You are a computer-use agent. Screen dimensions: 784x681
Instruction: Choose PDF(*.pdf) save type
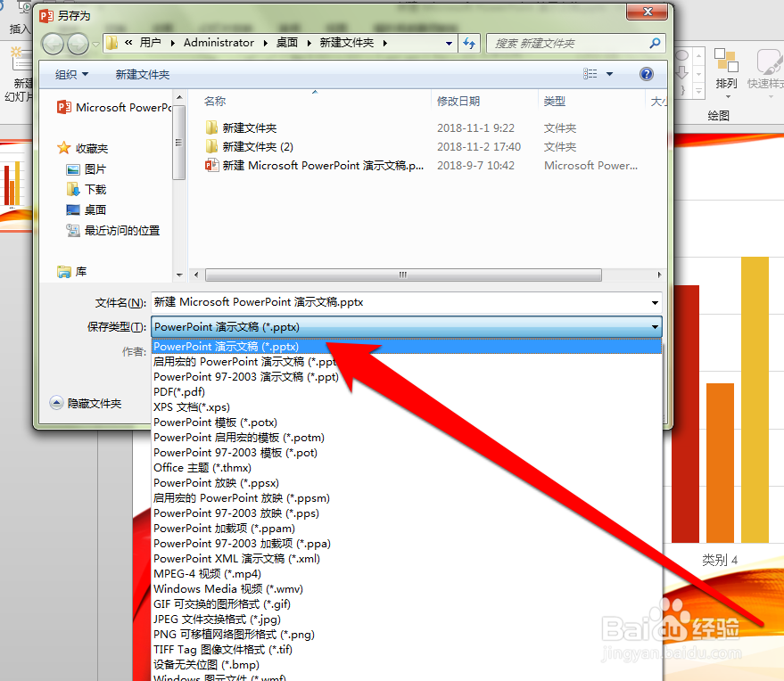(x=407, y=391)
